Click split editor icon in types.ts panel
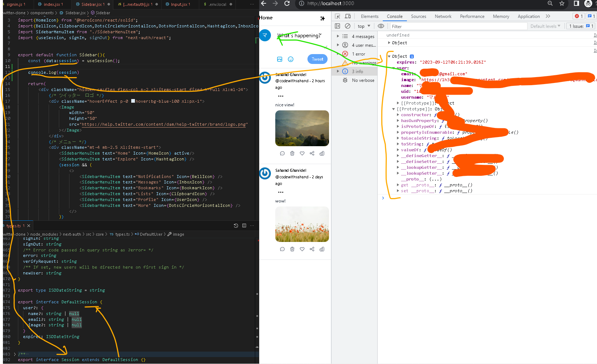This screenshot has height=364, width=597. tap(244, 226)
